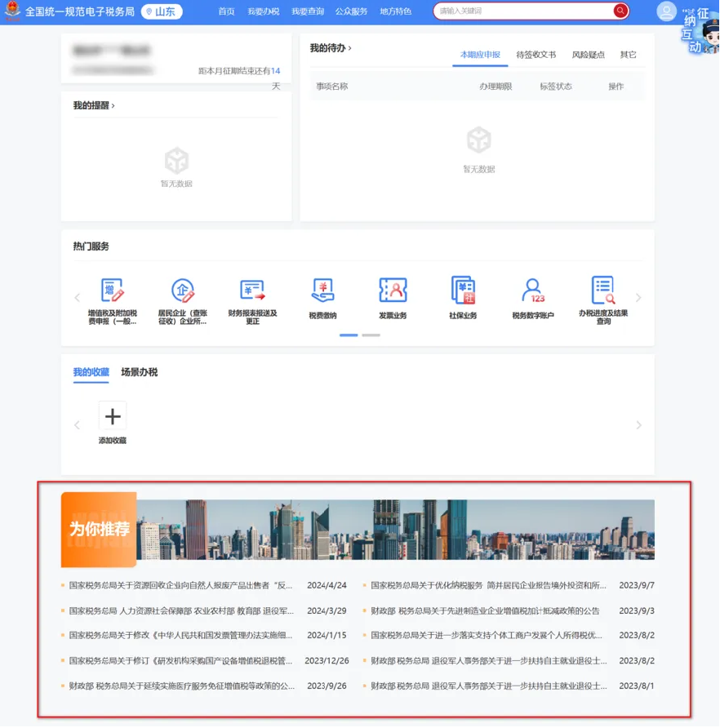This screenshot has height=728, width=720.
Task: Open notice on 研发机构采购国产设备增值税退税
Action: (x=180, y=660)
